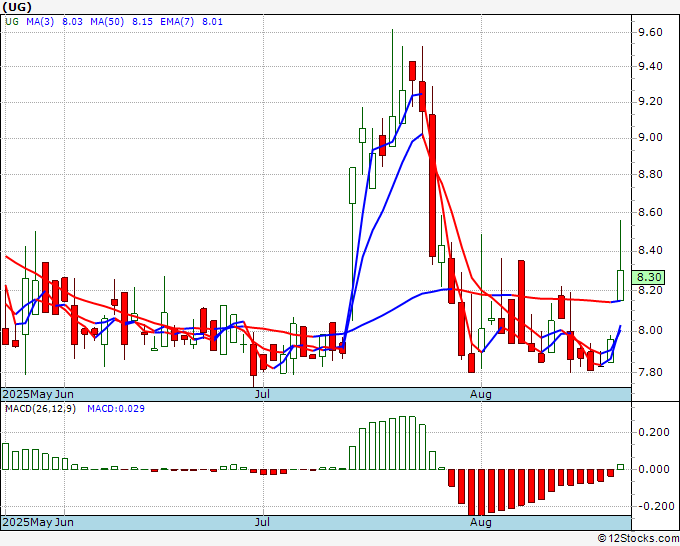Click the 9.40 price axis label

click(650, 66)
